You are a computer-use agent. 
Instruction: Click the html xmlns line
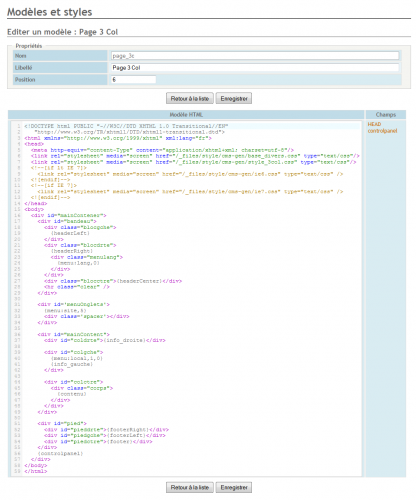tap(118, 138)
